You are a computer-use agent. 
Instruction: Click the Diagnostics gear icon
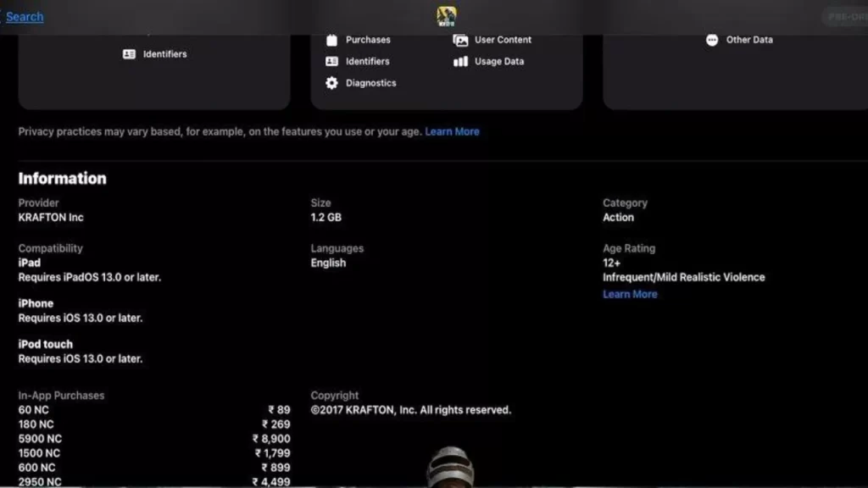331,83
